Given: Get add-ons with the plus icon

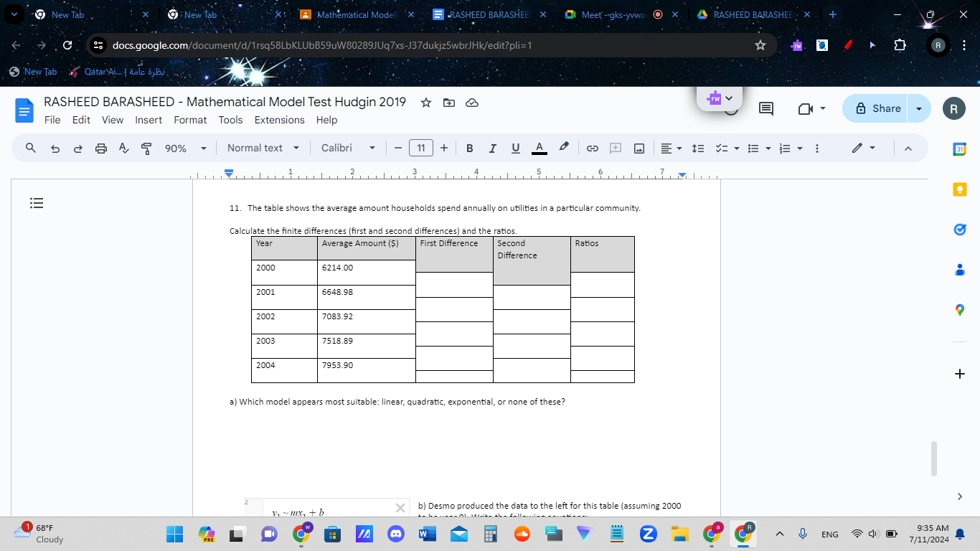Looking at the screenshot, I should 960,374.
